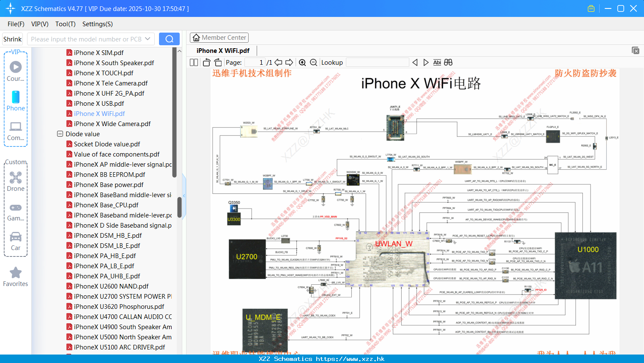Open the Tool(T) menu

coord(66,24)
